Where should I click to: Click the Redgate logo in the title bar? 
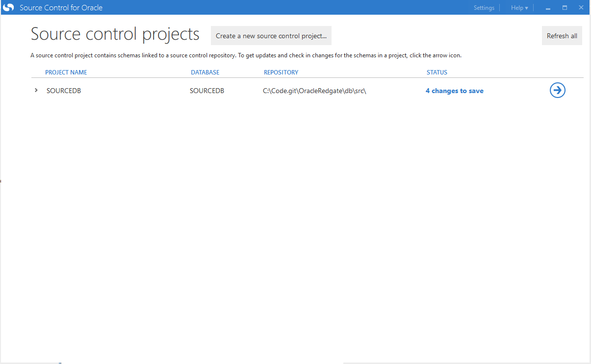(x=8, y=7)
